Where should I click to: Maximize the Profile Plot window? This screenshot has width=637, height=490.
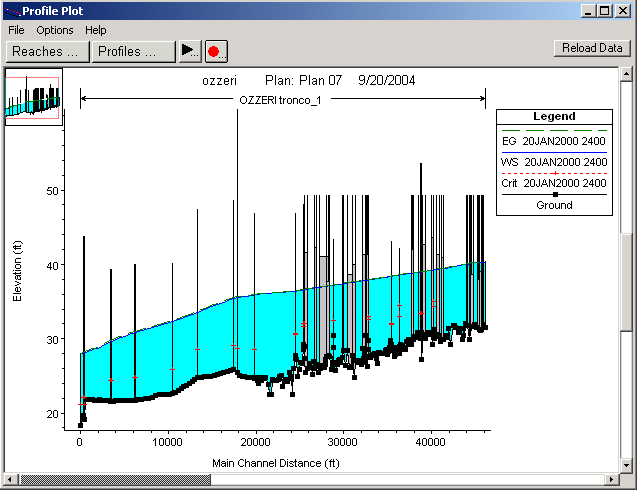pos(605,11)
